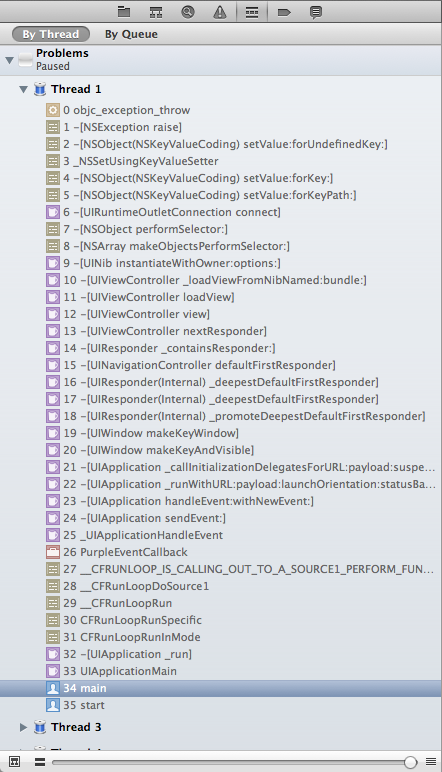Open the Search navigator magnifier icon
The width and height of the screenshot is (442, 772).
coord(188,11)
